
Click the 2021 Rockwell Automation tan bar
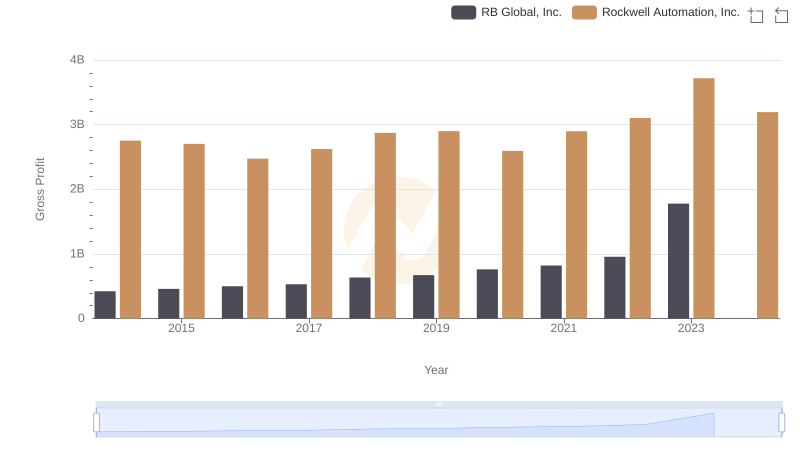pyautogui.click(x=577, y=225)
